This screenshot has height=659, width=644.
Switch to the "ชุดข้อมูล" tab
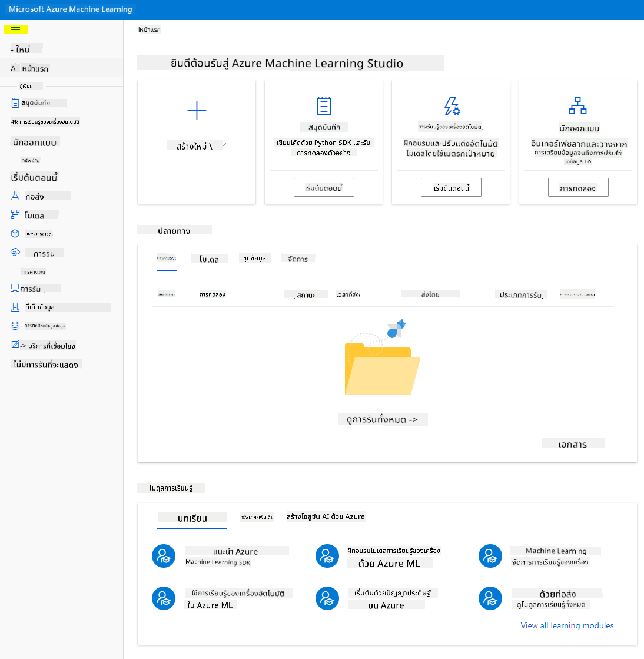[x=254, y=258]
